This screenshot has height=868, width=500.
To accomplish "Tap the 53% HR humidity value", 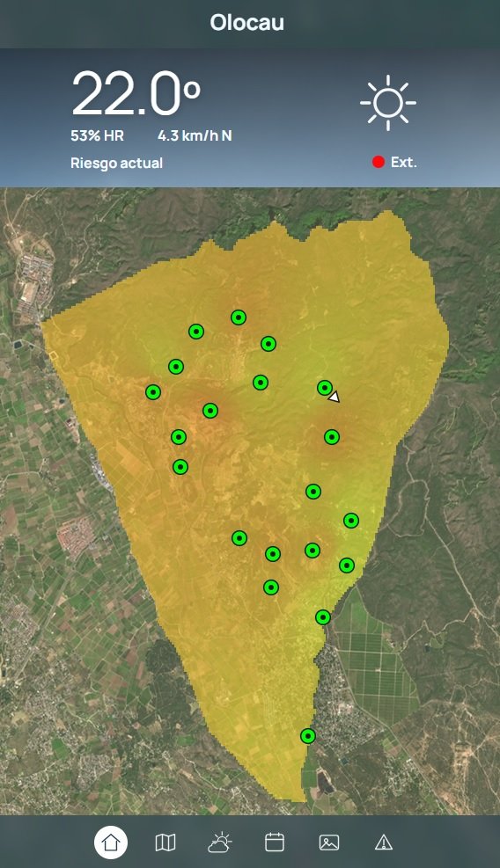I will [x=97, y=135].
